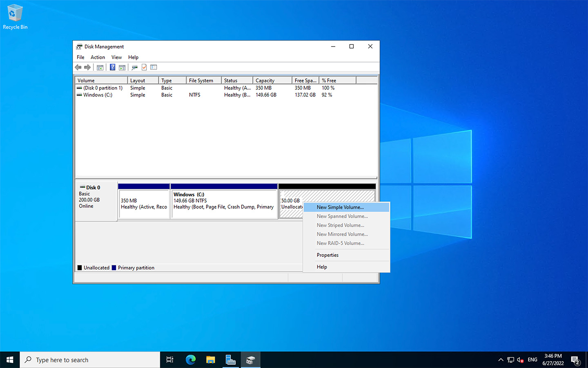Open the Action menu
The height and width of the screenshot is (368, 588).
tap(98, 57)
